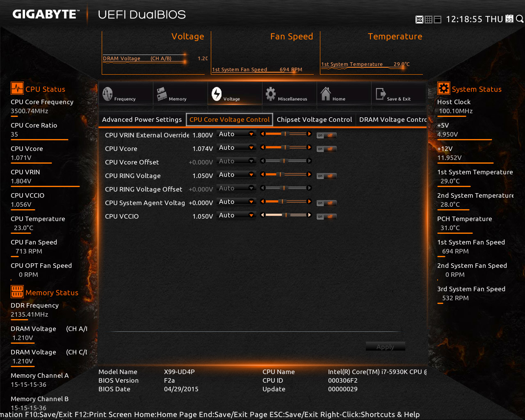Click the CPU System Agent Voltage slider track
Screen dimensions: 525x420
286,201
